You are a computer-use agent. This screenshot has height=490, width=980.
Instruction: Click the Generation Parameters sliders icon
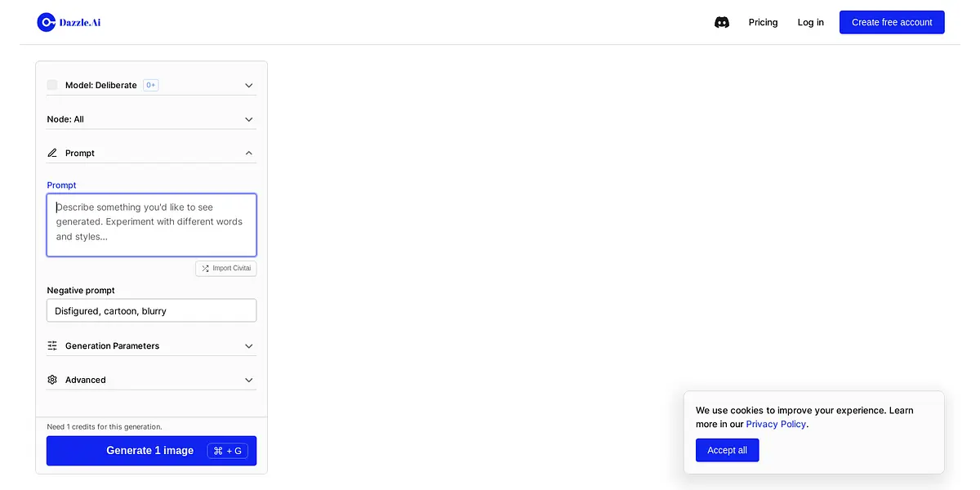tap(52, 345)
